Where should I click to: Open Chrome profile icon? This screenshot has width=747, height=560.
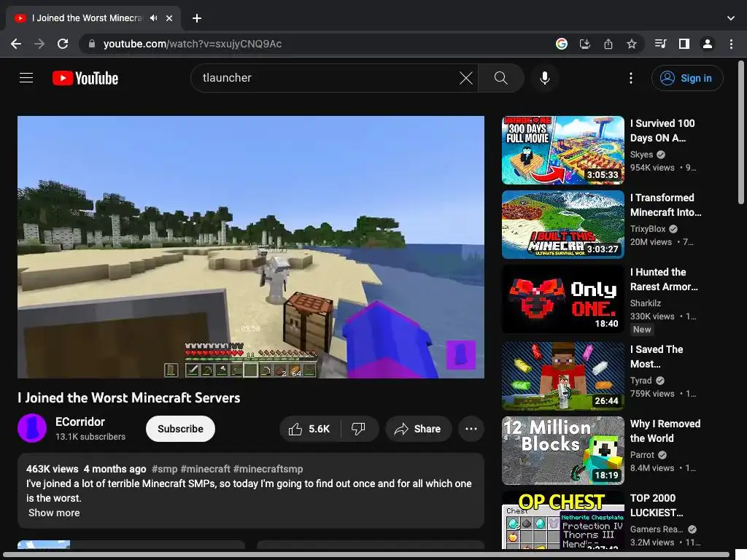tap(708, 44)
